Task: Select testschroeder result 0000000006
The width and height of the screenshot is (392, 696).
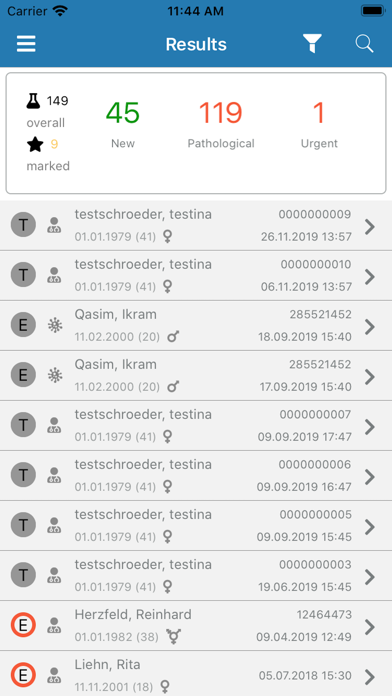Action: point(196,476)
